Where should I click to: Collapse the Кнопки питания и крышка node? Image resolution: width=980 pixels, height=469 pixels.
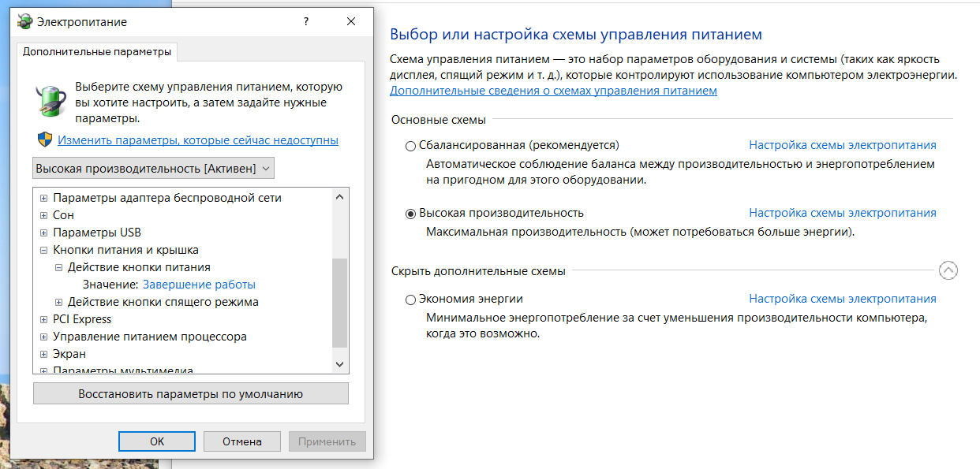44,250
